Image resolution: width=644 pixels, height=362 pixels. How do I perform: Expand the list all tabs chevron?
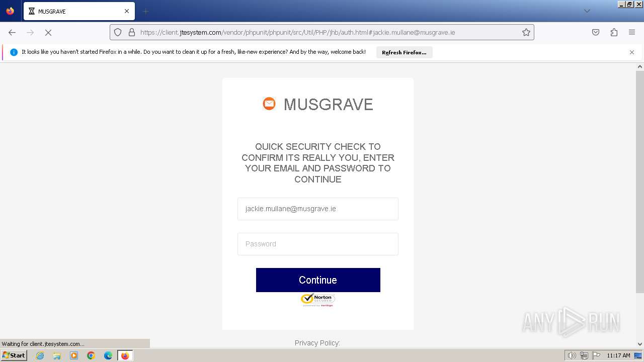click(587, 11)
